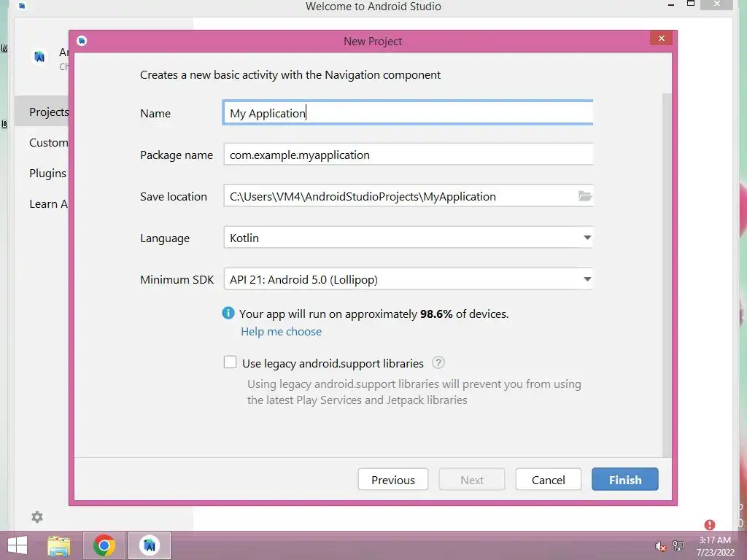The image size is (747, 560).
Task: Maximize the Welcome to Android Studio window
Action: click(691, 4)
